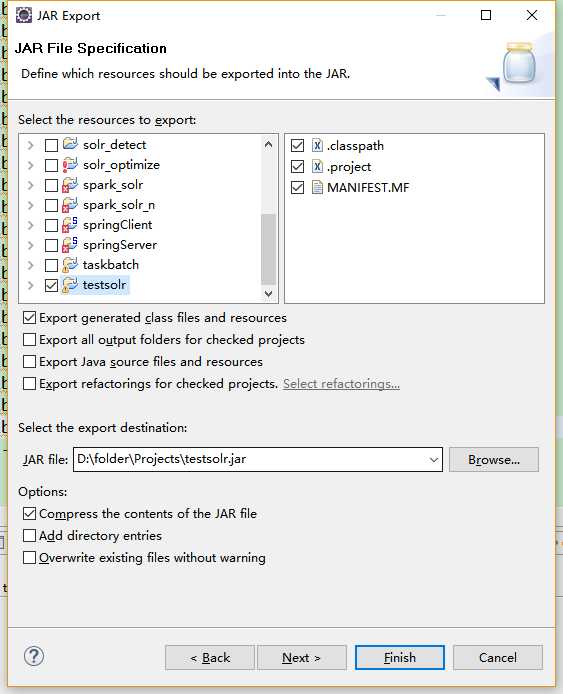Expand the testsolr tree node
The height and width of the screenshot is (694, 563).
[x=31, y=285]
